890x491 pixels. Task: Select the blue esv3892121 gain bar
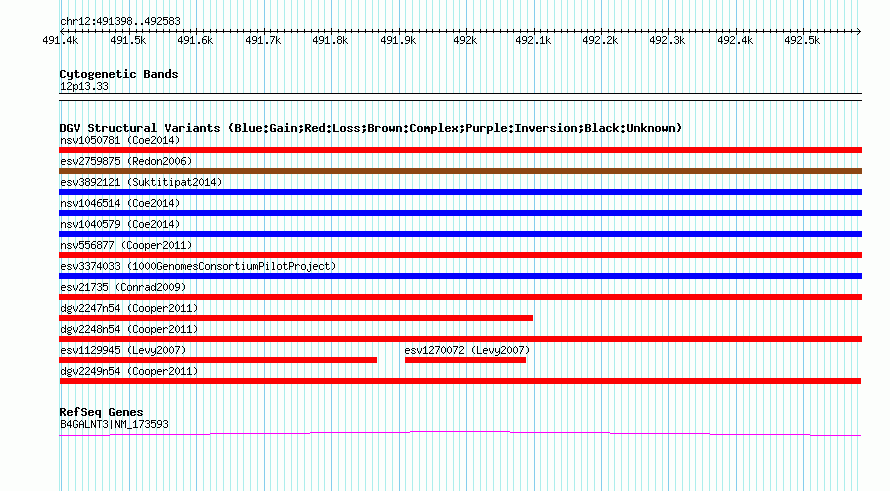tap(460, 192)
